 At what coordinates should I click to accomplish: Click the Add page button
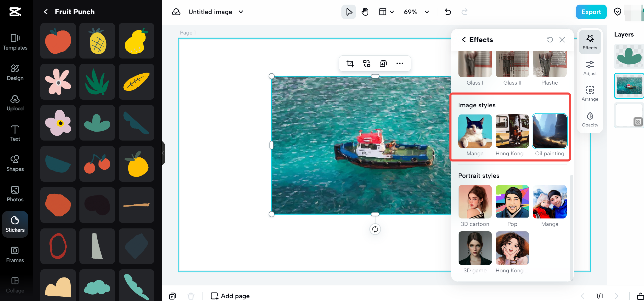[x=230, y=296]
